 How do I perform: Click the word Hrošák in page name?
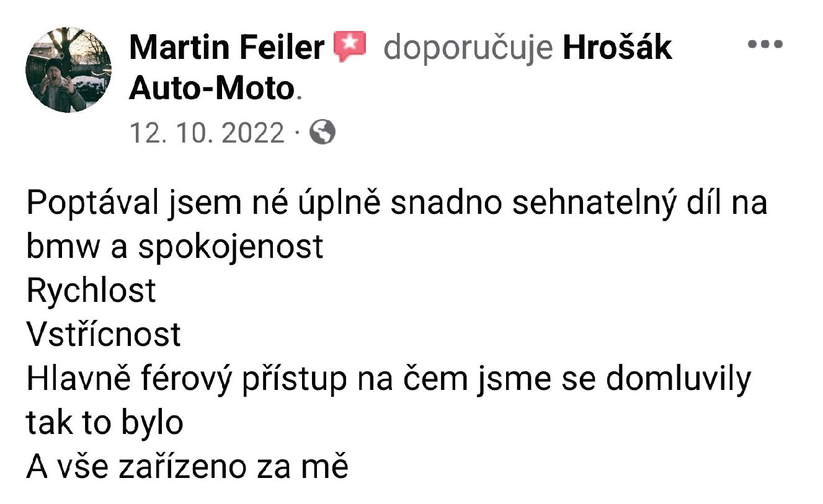point(617,48)
